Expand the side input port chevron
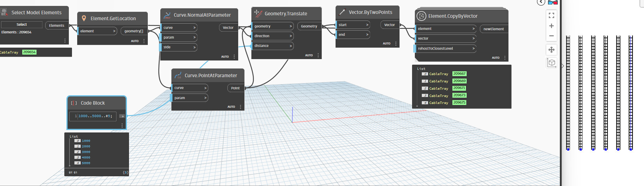Screen dimensions: 644x186 (194, 47)
